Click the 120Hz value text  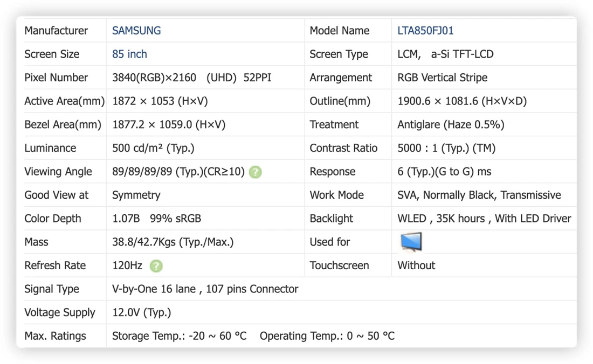point(127,265)
